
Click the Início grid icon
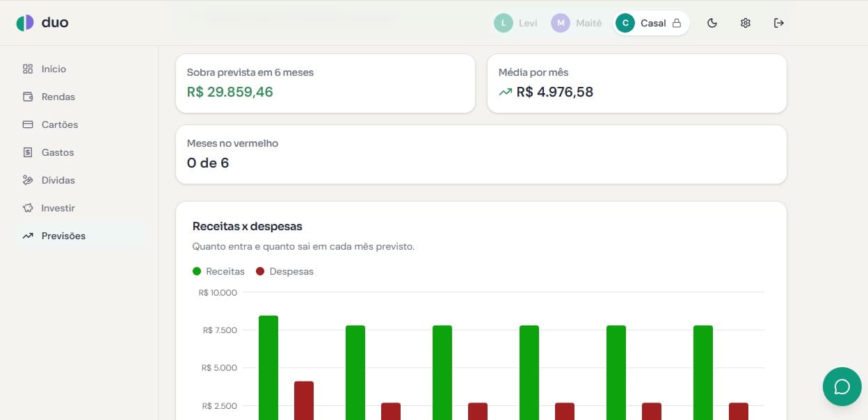[x=28, y=69]
